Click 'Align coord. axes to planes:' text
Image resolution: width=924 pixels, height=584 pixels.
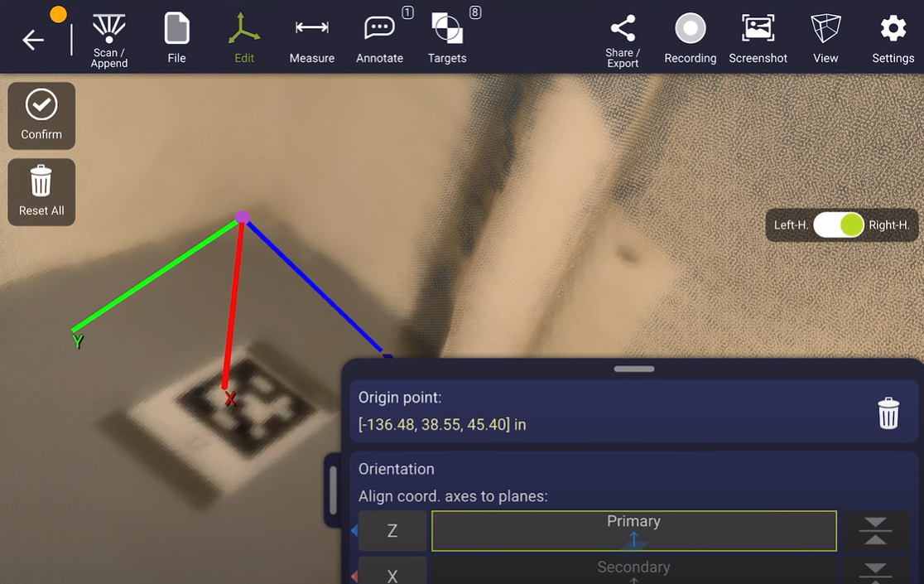(x=453, y=496)
